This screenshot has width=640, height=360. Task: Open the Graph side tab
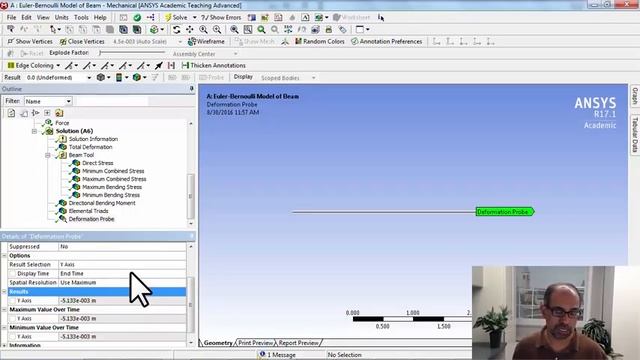click(635, 96)
